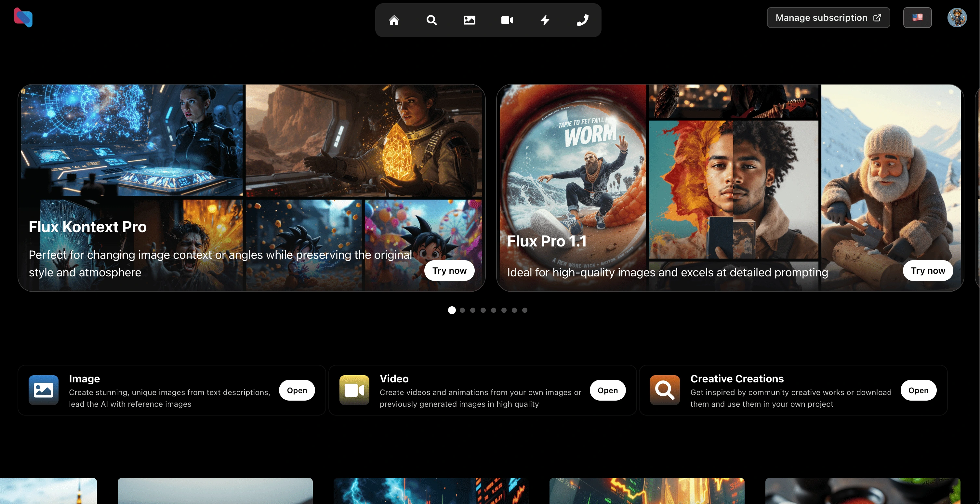Image resolution: width=980 pixels, height=504 pixels.
Task: Try now on Flux Pro 1.1 card
Action: 928,271
